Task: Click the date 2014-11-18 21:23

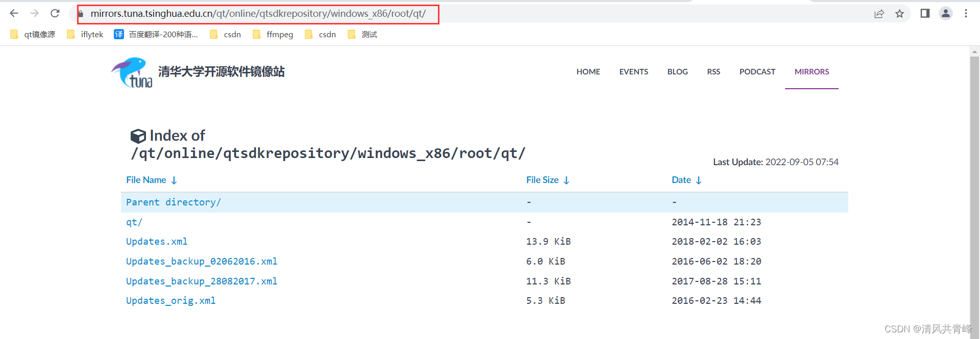Action: coord(717,222)
